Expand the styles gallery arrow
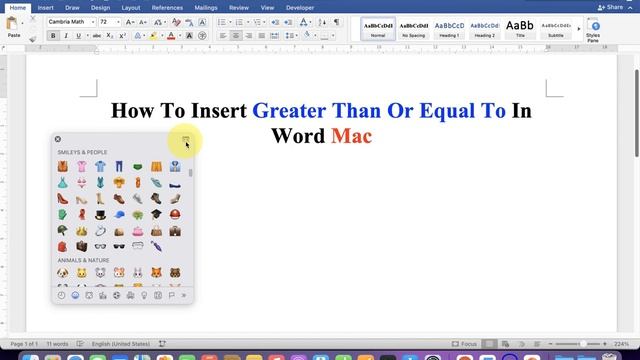640x360 pixels. click(x=578, y=29)
